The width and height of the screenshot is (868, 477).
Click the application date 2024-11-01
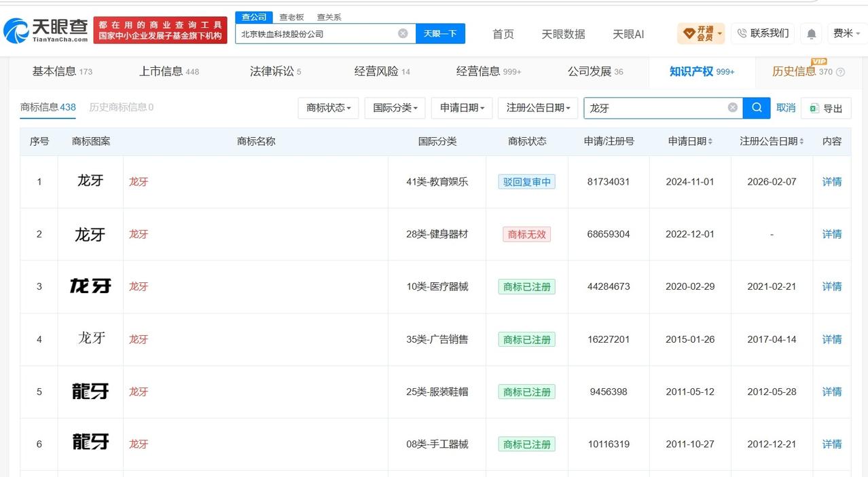(x=690, y=182)
